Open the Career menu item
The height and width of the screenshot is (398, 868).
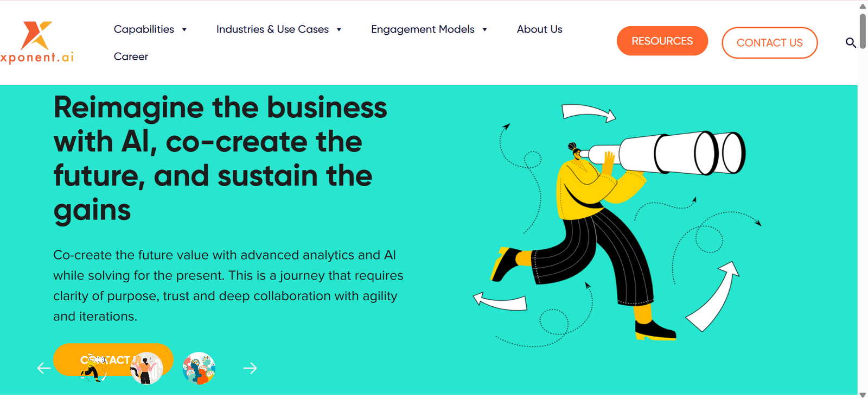click(x=131, y=56)
